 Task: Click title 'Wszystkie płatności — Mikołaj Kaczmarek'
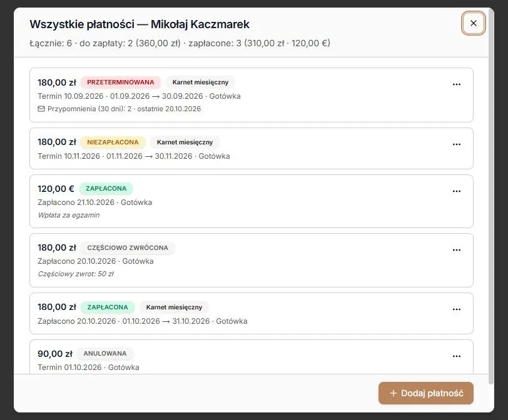tap(140, 24)
